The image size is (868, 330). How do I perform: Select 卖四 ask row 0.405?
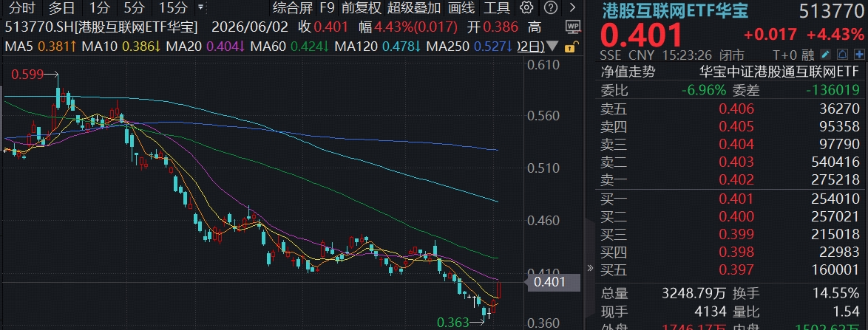point(730,126)
